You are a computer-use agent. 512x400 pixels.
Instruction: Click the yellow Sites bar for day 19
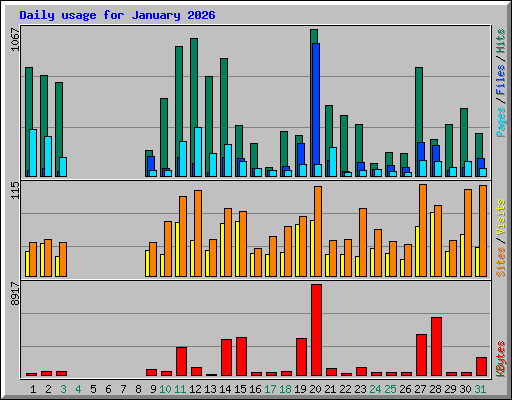[297, 250]
